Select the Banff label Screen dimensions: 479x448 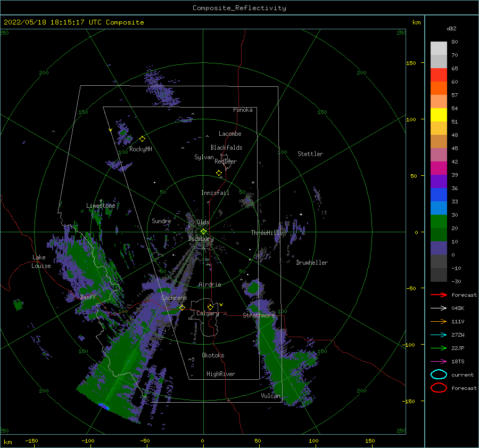coord(88,297)
